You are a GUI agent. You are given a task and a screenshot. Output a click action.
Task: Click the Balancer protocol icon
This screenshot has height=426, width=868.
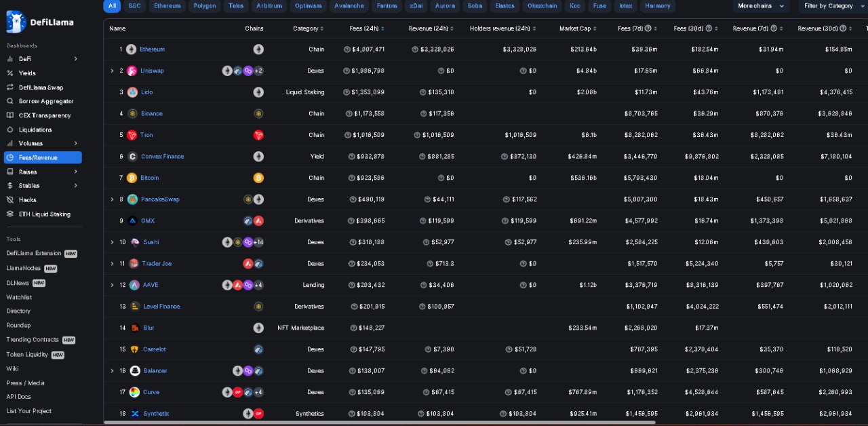point(135,370)
